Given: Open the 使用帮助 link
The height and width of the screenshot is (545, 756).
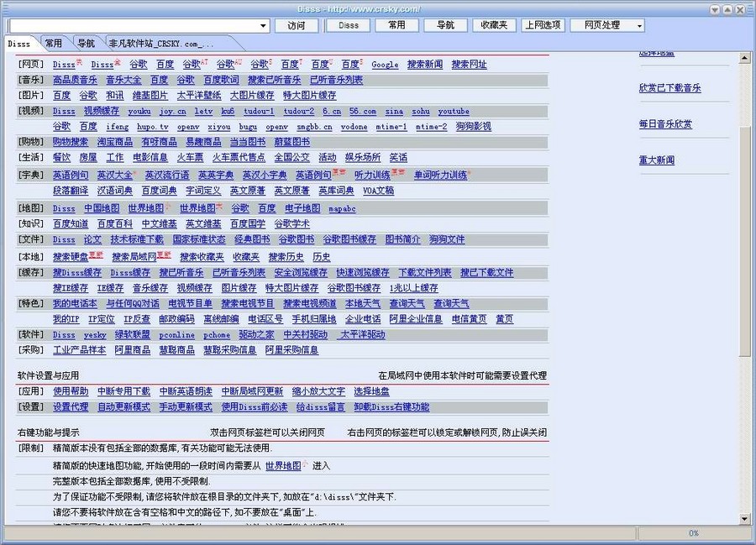Looking at the screenshot, I should click(x=71, y=392).
